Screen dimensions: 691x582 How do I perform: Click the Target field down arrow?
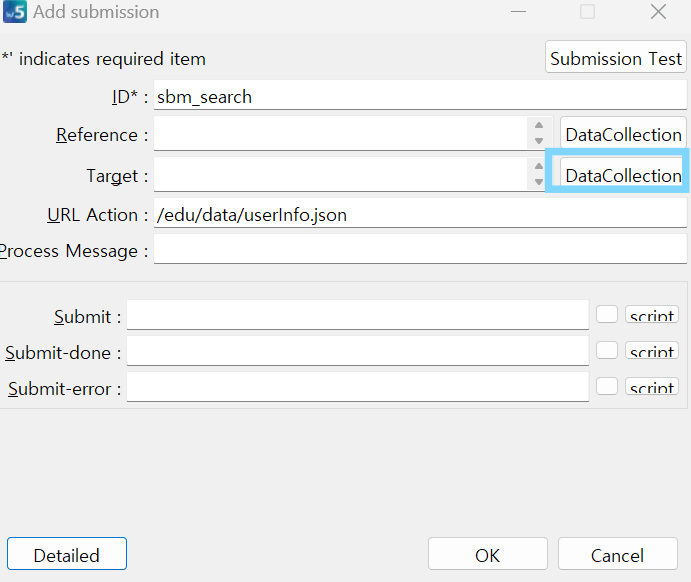[539, 182]
